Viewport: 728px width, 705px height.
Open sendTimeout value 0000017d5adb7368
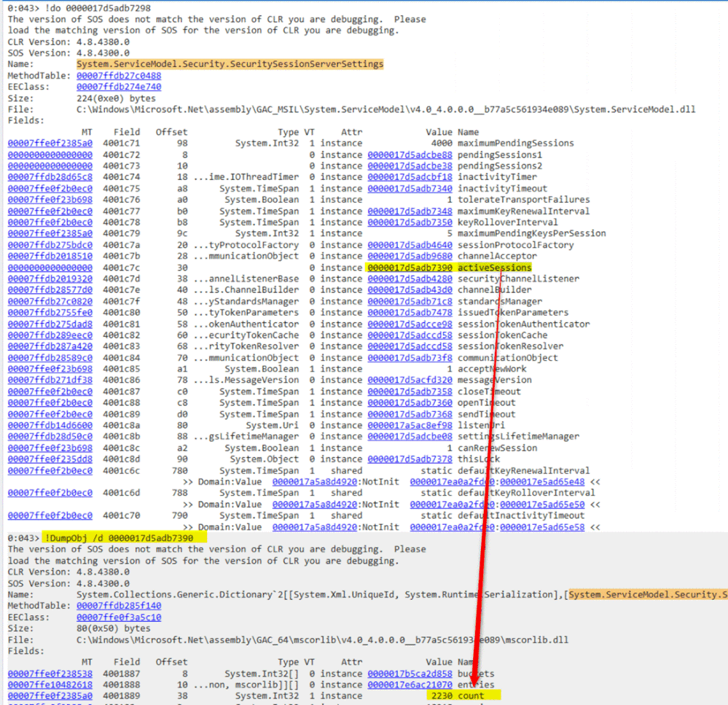[410, 414]
